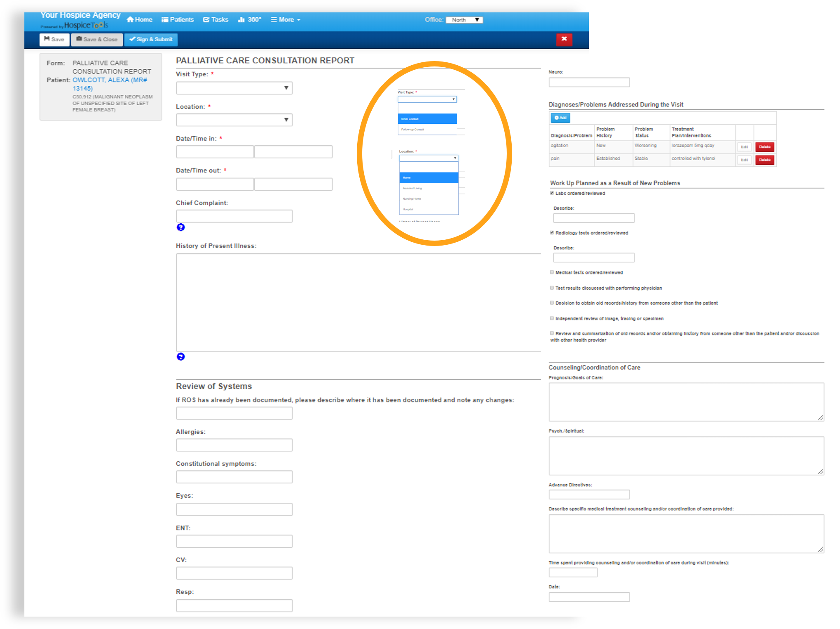Open the Patients menu item
Screen dimensions: 840x629
pos(178,19)
